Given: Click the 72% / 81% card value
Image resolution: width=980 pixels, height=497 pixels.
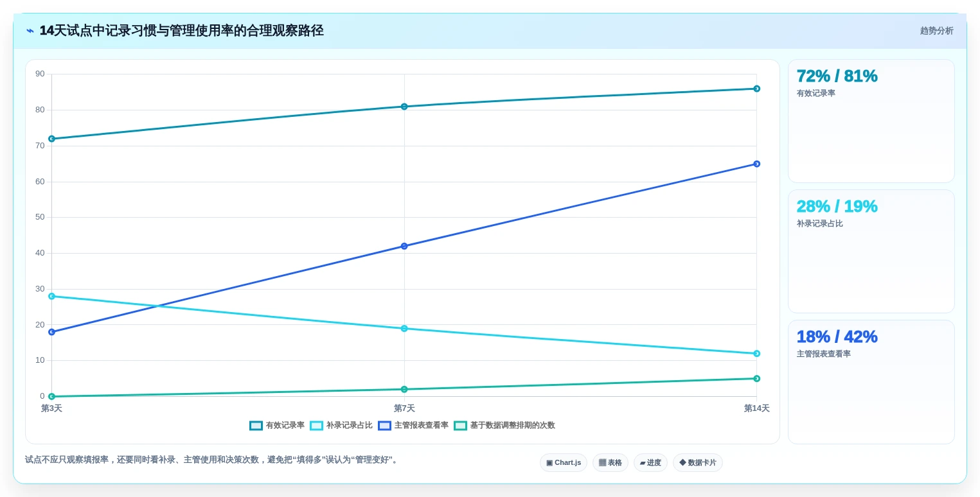Looking at the screenshot, I should tap(837, 76).
